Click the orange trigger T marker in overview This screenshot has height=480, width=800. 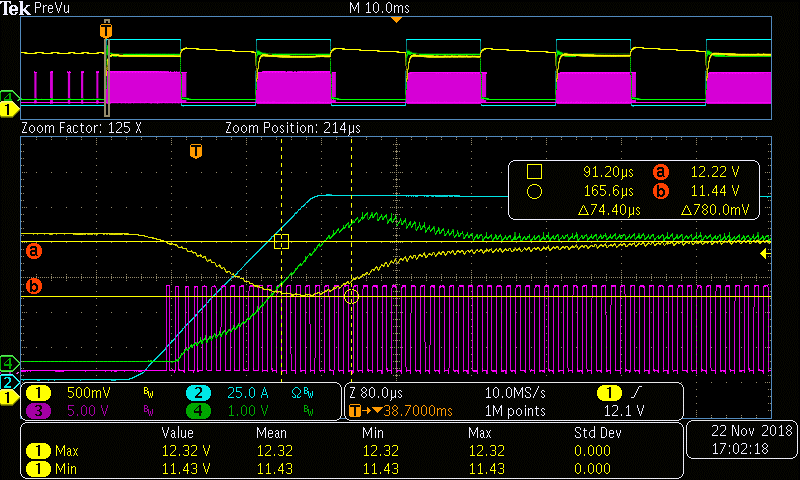point(106,30)
